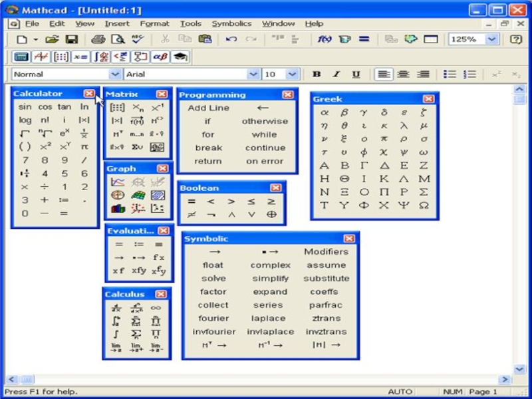Close the Greek panel
532x399 pixels.
(428, 98)
